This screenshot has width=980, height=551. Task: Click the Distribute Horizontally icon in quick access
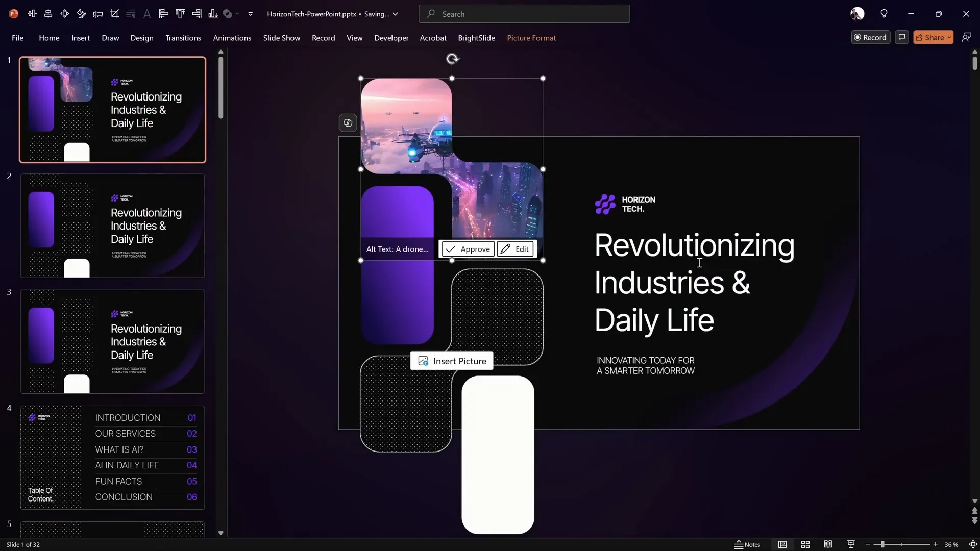32,14
